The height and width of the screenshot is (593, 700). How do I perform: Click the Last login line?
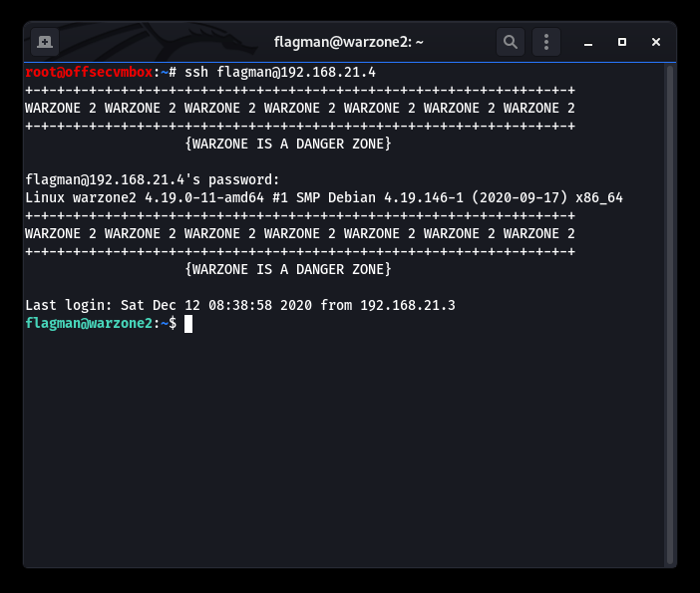[240, 305]
